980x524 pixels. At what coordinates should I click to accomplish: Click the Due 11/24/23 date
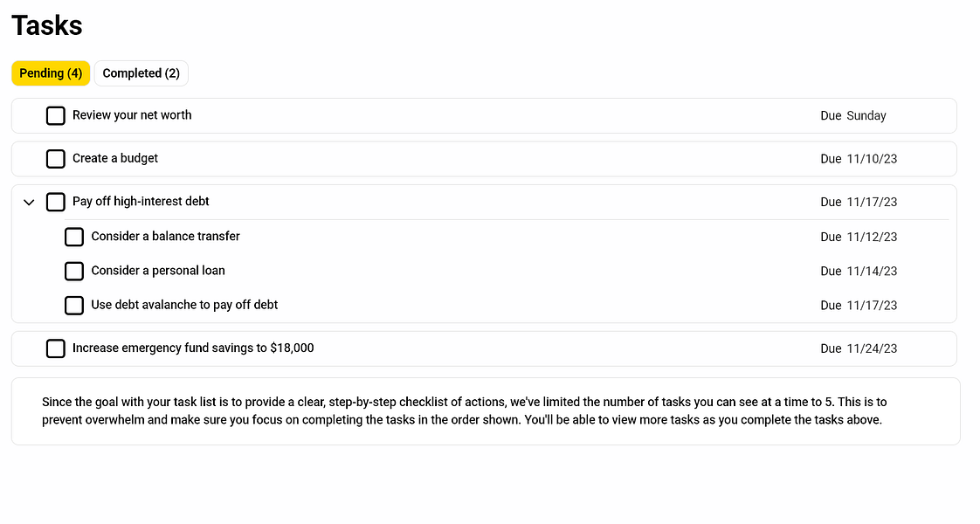tap(859, 348)
